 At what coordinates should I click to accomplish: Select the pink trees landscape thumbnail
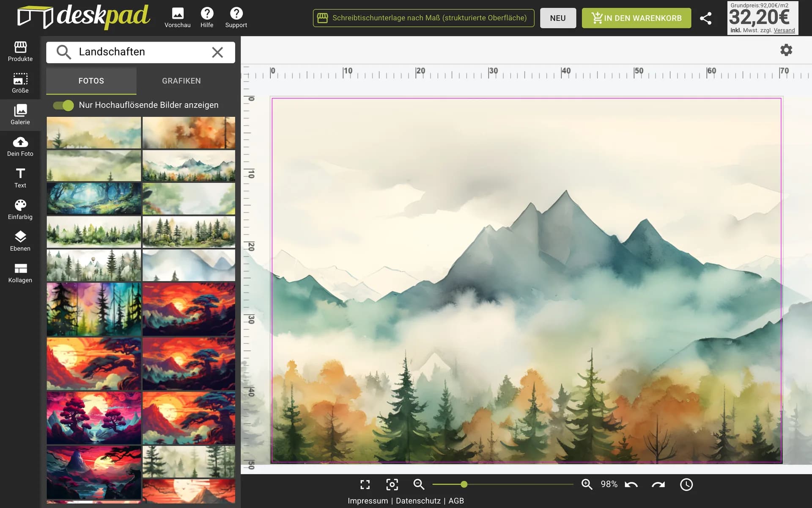(94, 418)
